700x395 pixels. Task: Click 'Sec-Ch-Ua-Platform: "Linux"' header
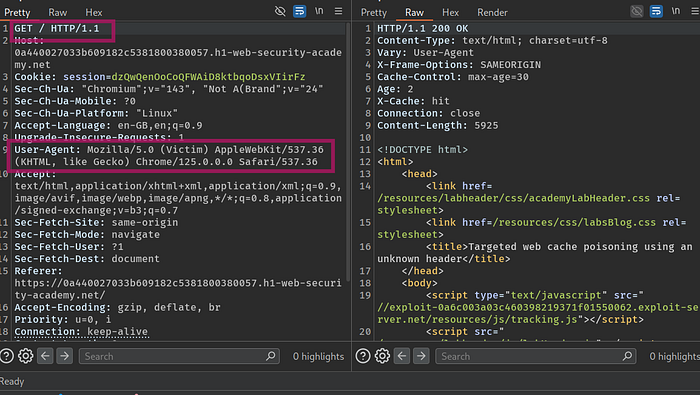click(x=96, y=113)
